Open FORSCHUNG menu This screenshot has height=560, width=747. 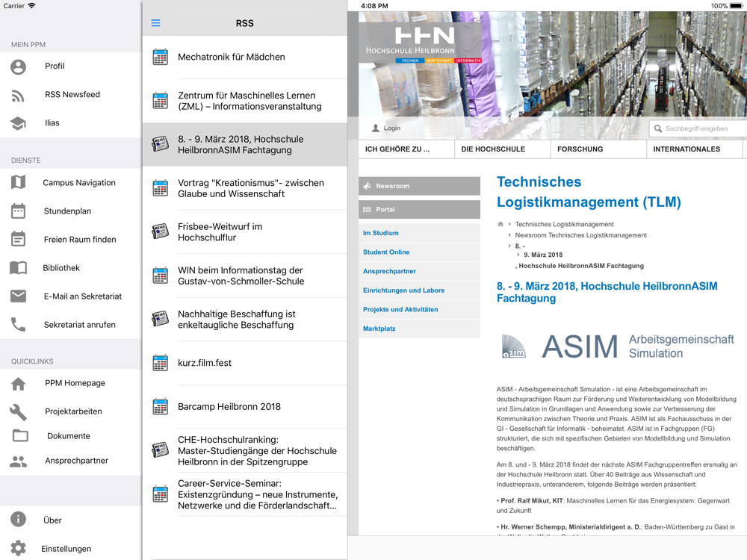[x=598, y=149]
